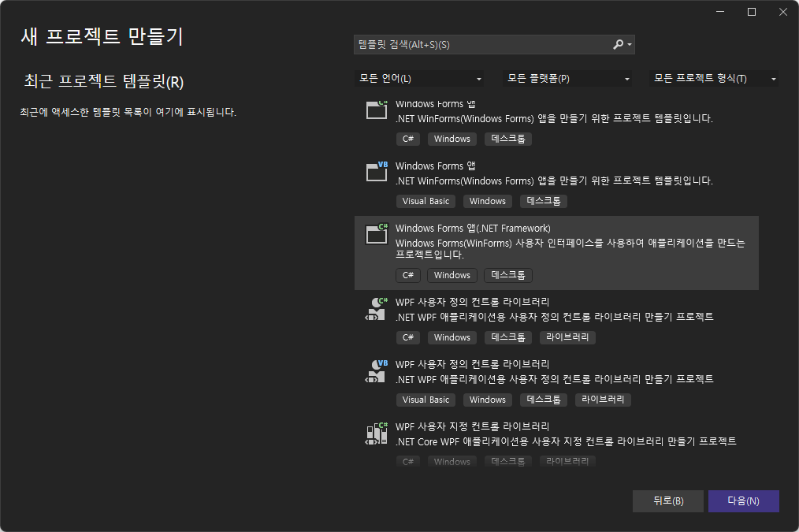Open the search options arrow beside the magnifier
The height and width of the screenshot is (532, 799).
coord(630,45)
